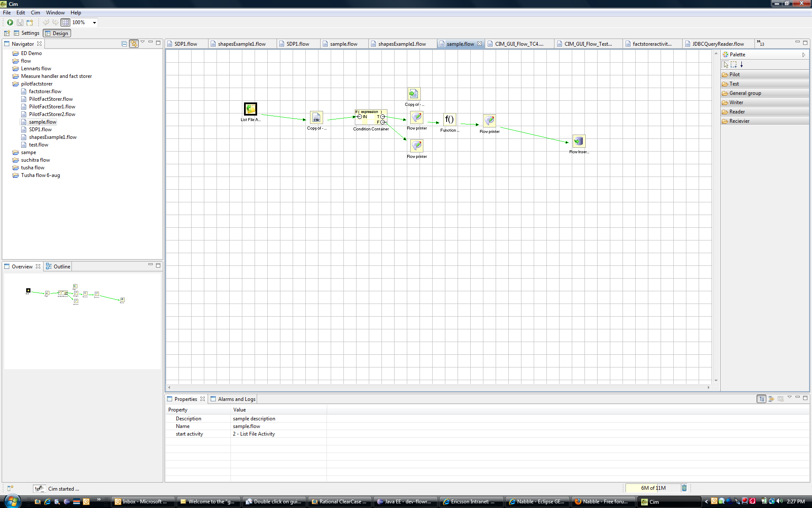Switch to the Settings perspective

27,33
